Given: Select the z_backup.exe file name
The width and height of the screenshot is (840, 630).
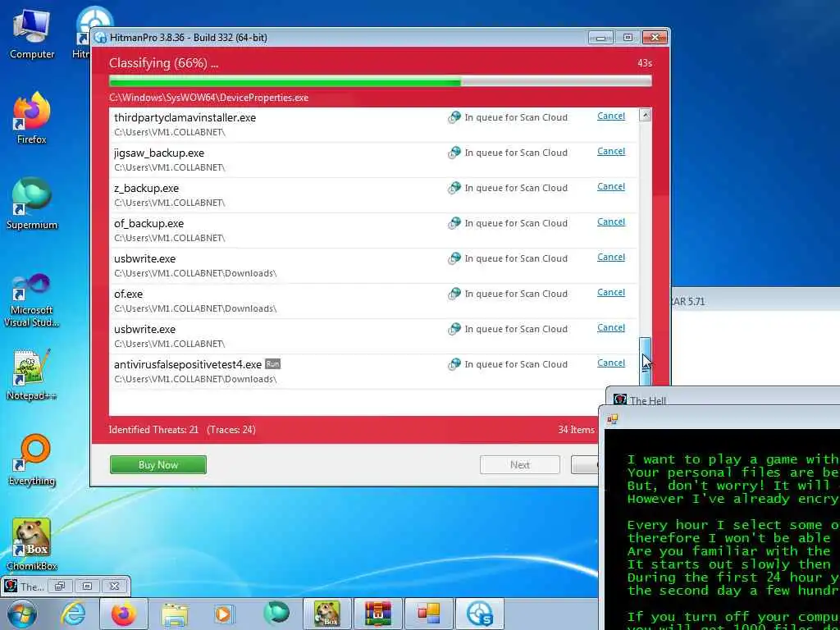Looking at the screenshot, I should (146, 188).
